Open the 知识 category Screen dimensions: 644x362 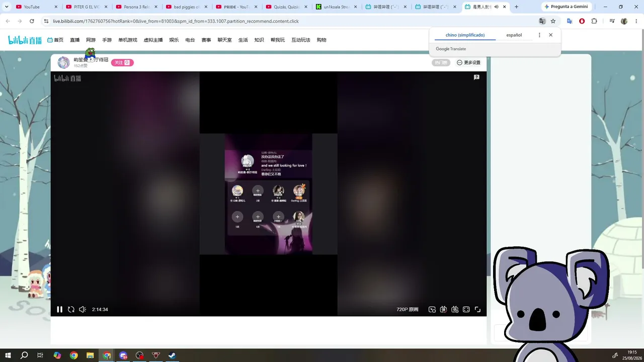click(259, 40)
